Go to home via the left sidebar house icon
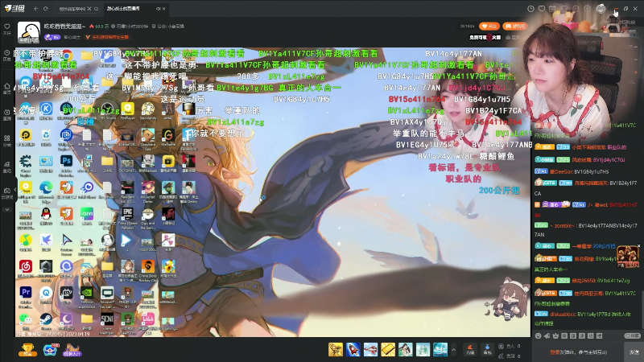Image resolution: width=644 pixels, height=362 pixels. tap(7, 88)
